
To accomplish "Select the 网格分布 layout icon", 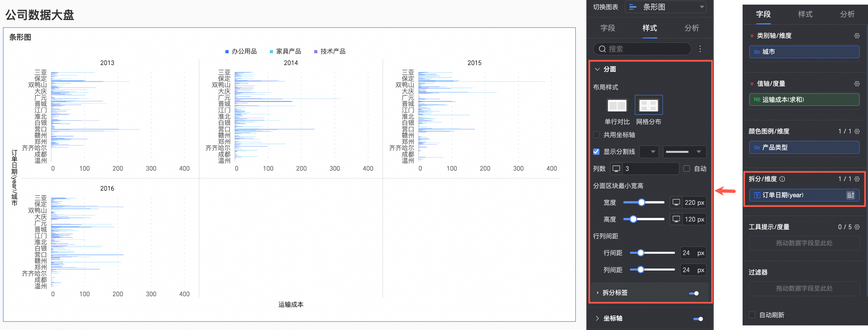I will pos(648,106).
